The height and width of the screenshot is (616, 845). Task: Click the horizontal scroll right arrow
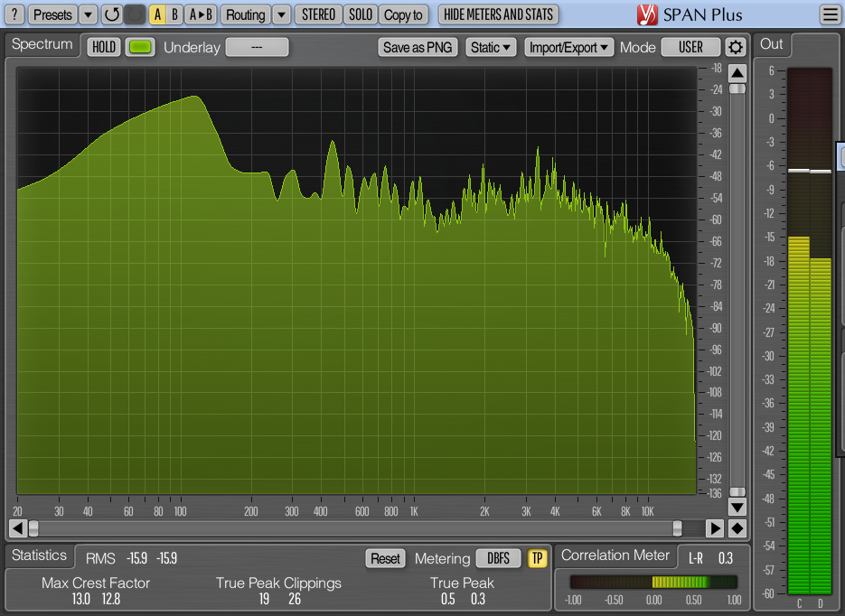715,528
